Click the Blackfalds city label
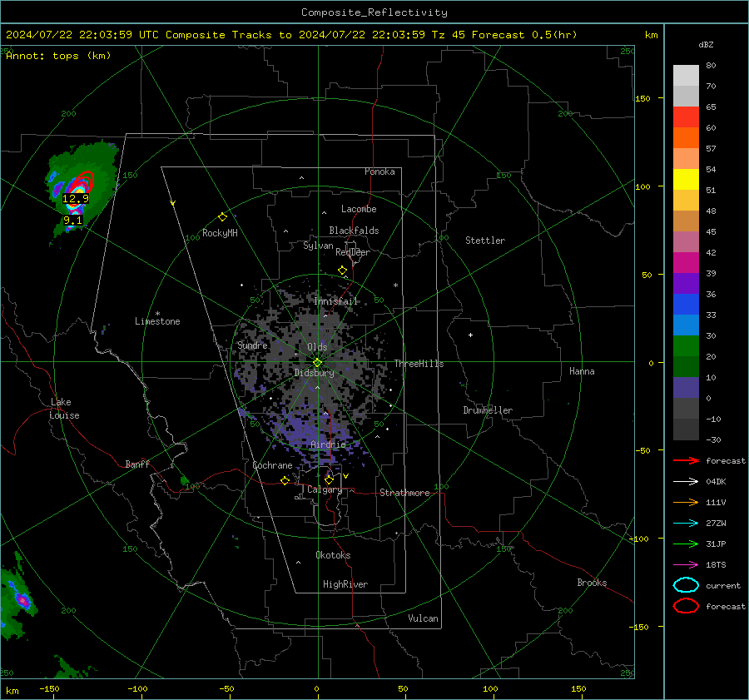The width and height of the screenshot is (749, 700). pos(354,231)
